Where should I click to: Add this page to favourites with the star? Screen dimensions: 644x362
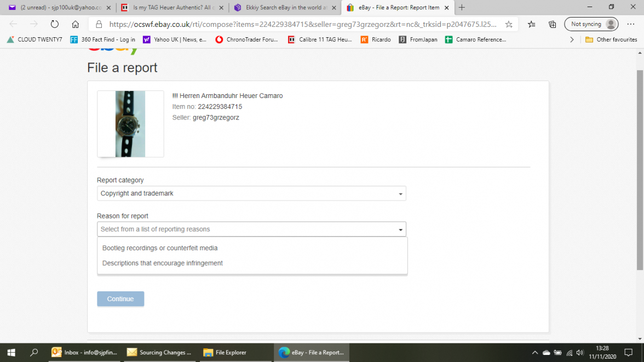pyautogui.click(x=509, y=24)
